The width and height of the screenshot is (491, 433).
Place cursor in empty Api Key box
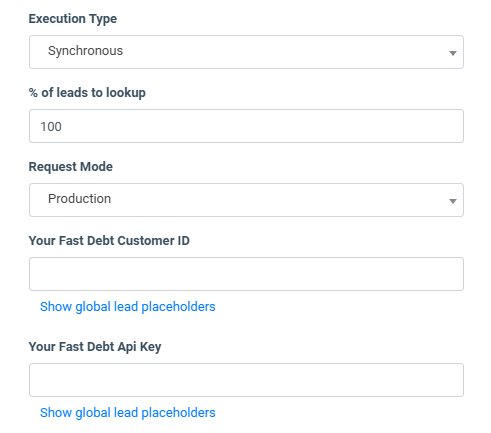[x=246, y=380]
